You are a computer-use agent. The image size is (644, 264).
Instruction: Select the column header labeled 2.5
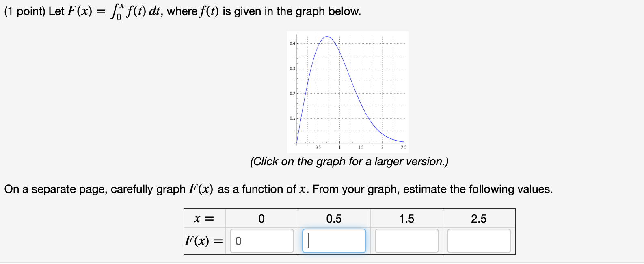(478, 219)
